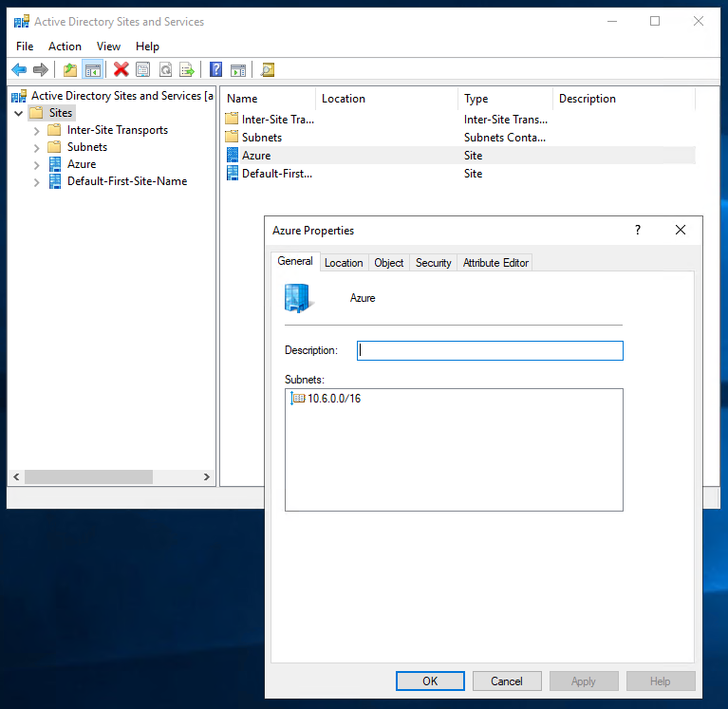Click the app icon in title bar
This screenshot has width=728, height=709.
pos(22,22)
